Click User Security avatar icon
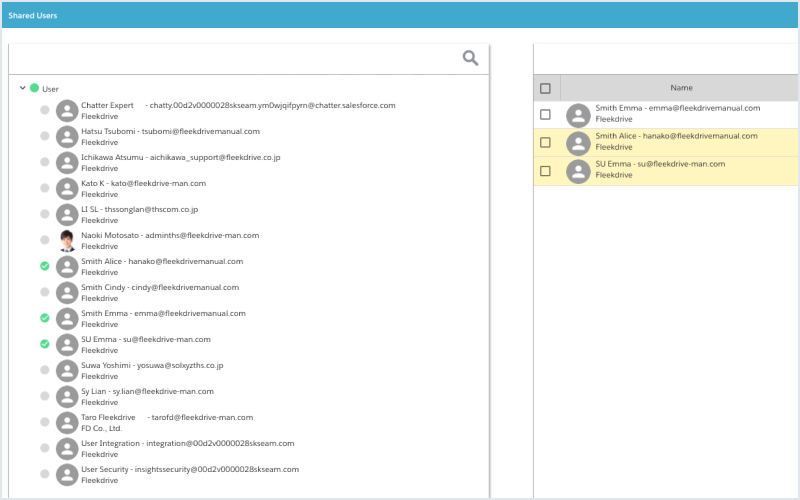 coord(67,475)
